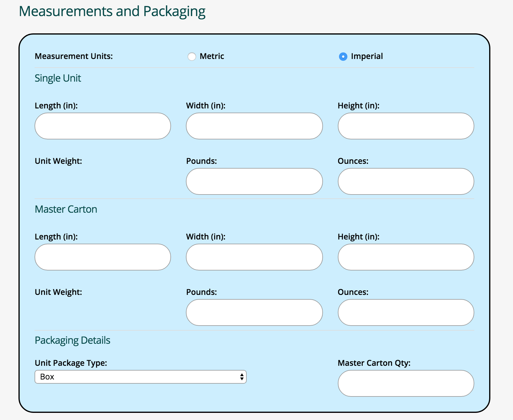Click the Unit Package Type label
The height and width of the screenshot is (420, 513).
click(x=71, y=363)
